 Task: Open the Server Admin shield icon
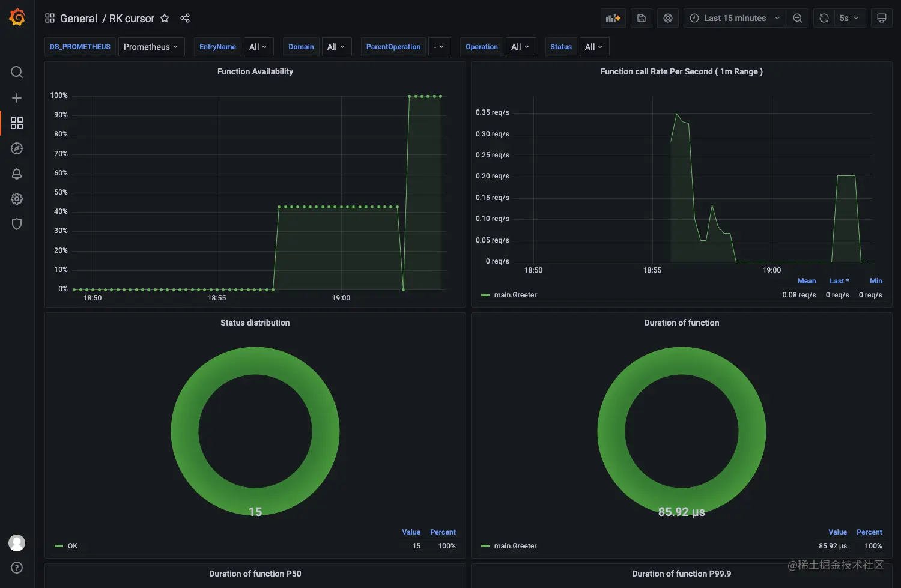tap(17, 224)
